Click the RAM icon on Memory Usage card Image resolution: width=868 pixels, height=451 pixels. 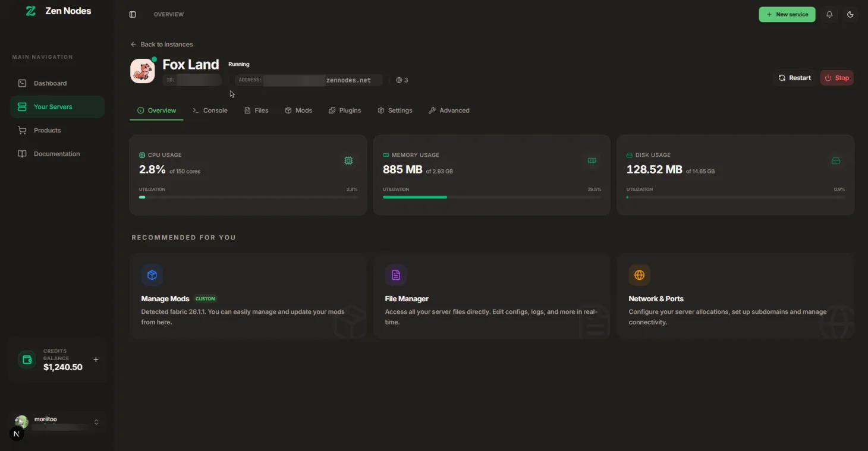pyautogui.click(x=592, y=160)
